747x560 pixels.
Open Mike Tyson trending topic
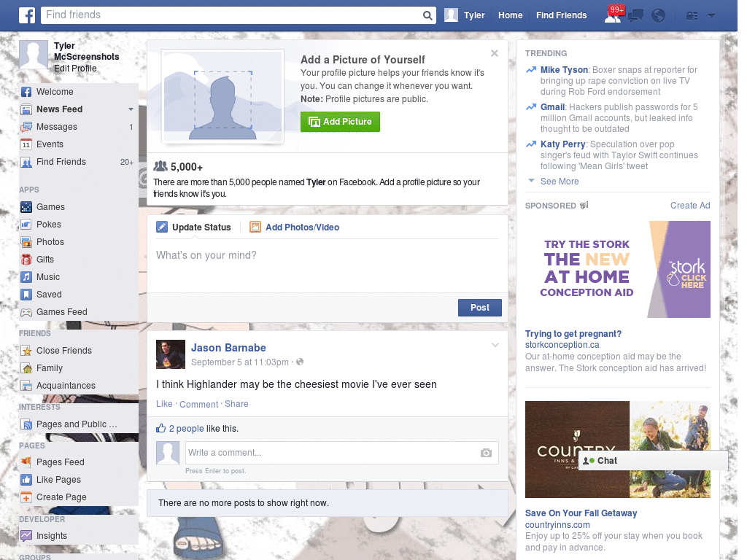coord(564,70)
